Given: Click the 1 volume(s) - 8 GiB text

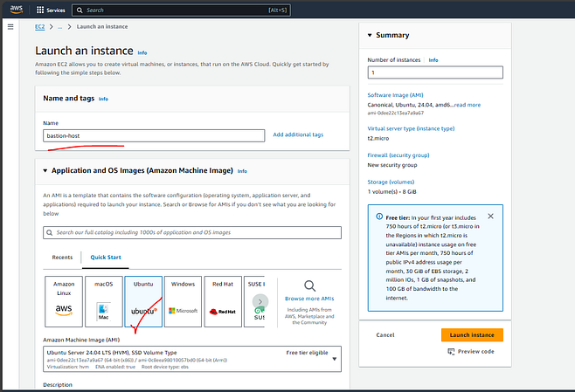Looking at the screenshot, I should (x=392, y=192).
